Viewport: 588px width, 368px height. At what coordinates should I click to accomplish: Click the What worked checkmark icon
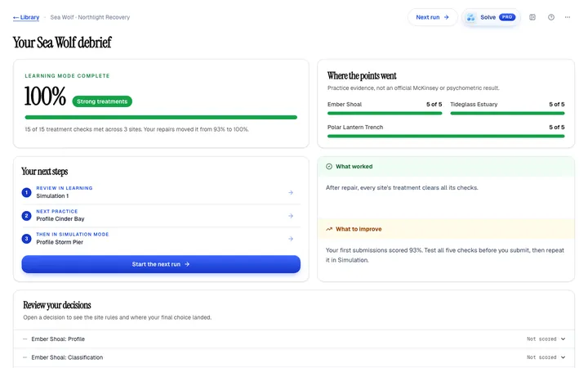329,166
